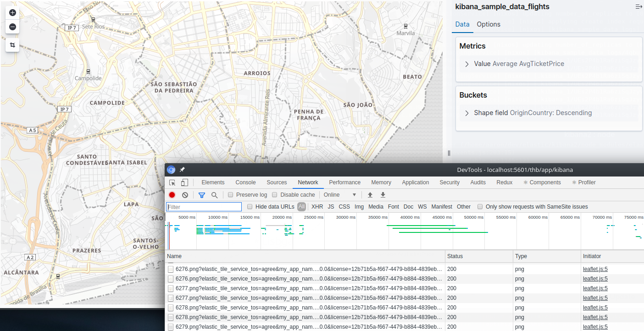Enable the Preserve log checkbox

(231, 195)
